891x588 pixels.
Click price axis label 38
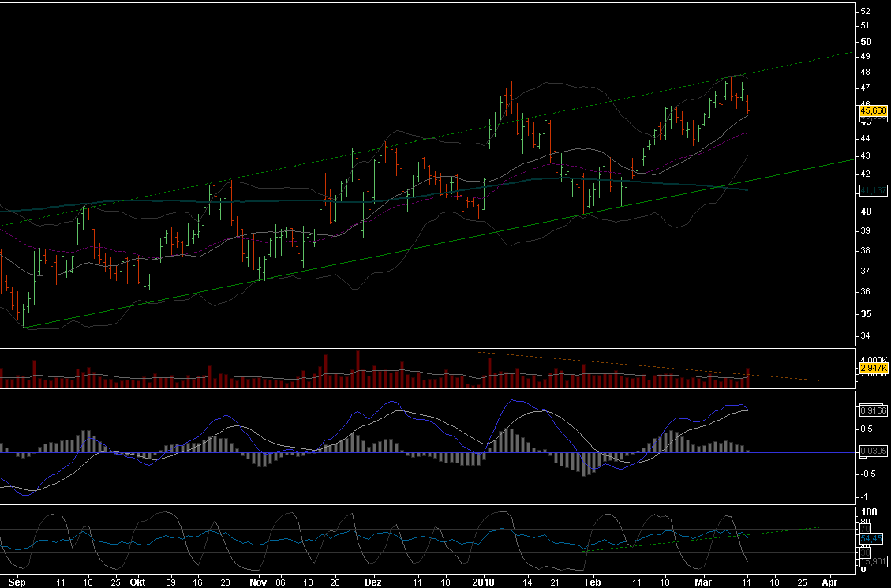click(x=866, y=250)
